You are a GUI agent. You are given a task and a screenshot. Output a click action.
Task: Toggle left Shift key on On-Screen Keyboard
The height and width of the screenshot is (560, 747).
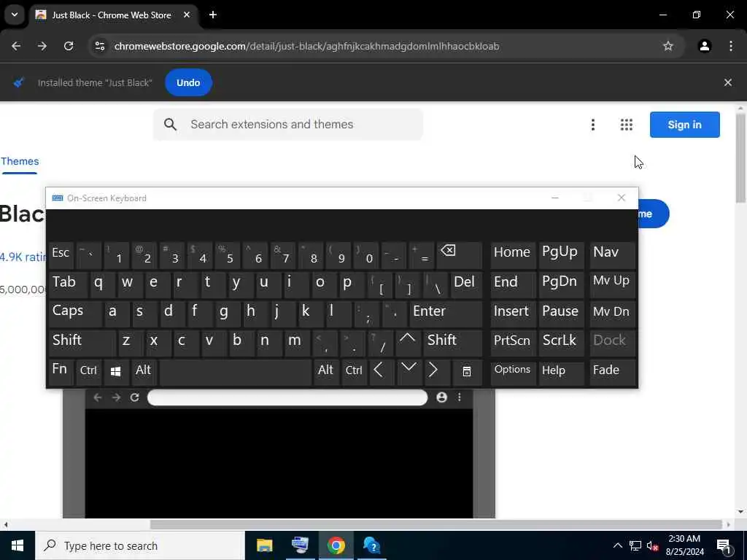point(82,342)
